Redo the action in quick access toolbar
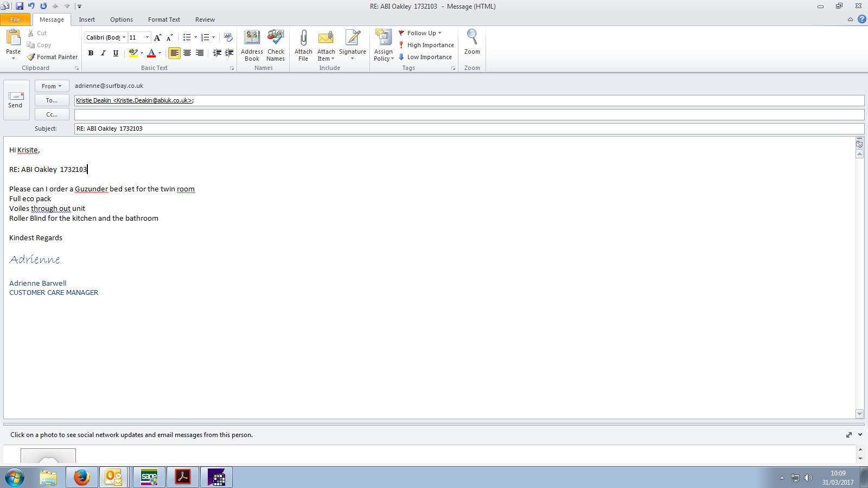This screenshot has height=488, width=868. [43, 6]
